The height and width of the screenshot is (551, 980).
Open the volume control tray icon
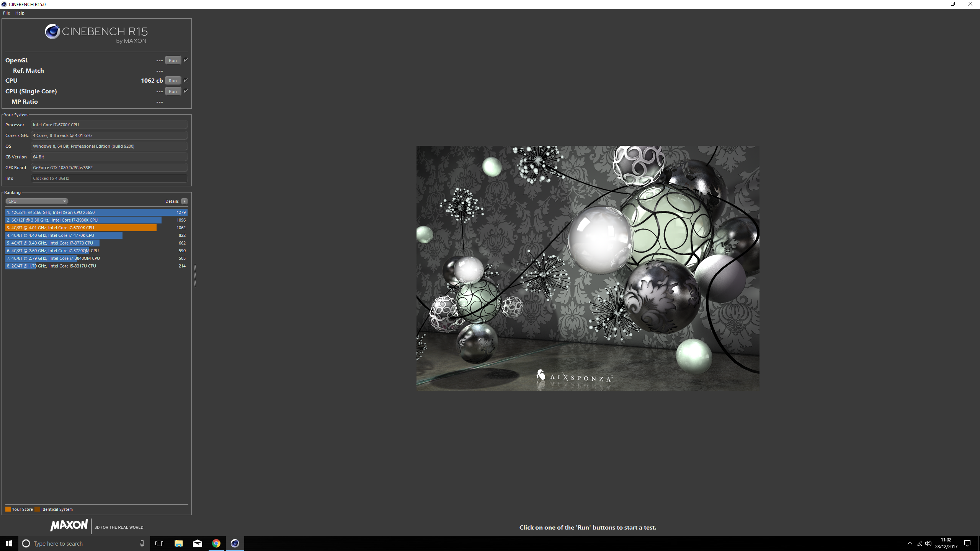tap(928, 543)
